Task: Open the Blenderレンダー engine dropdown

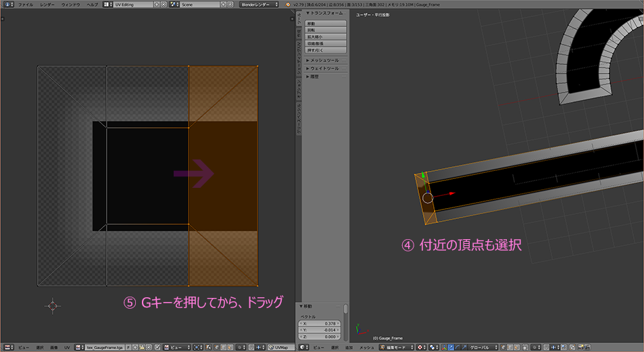Action: pyautogui.click(x=259, y=5)
